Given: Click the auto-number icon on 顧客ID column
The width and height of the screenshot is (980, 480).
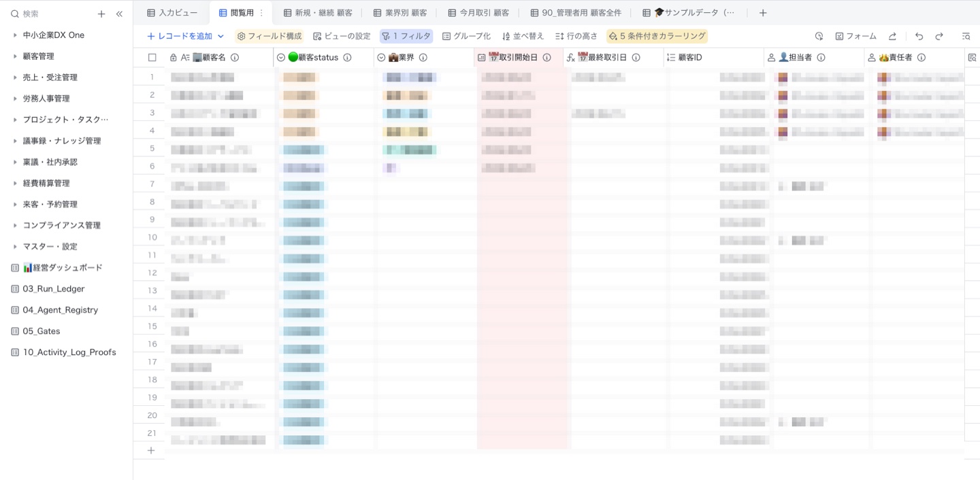Looking at the screenshot, I should click(x=671, y=58).
